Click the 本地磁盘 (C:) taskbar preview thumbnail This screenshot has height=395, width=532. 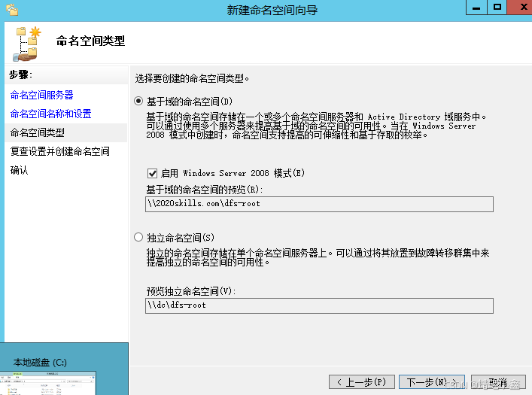click(48, 383)
